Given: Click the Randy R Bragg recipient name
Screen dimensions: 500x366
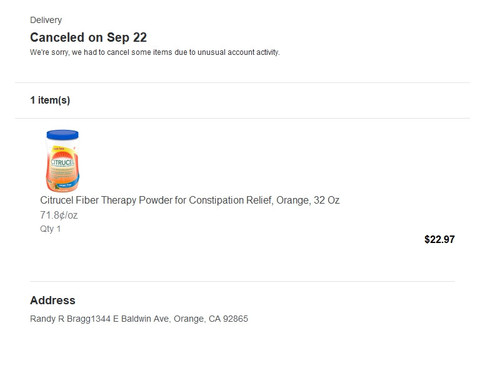Looking at the screenshot, I should tap(60, 319).
